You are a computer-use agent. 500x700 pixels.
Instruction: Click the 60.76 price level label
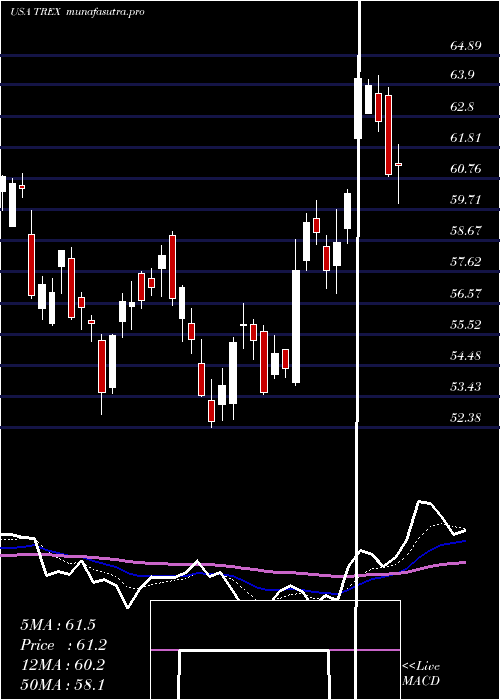click(x=466, y=169)
